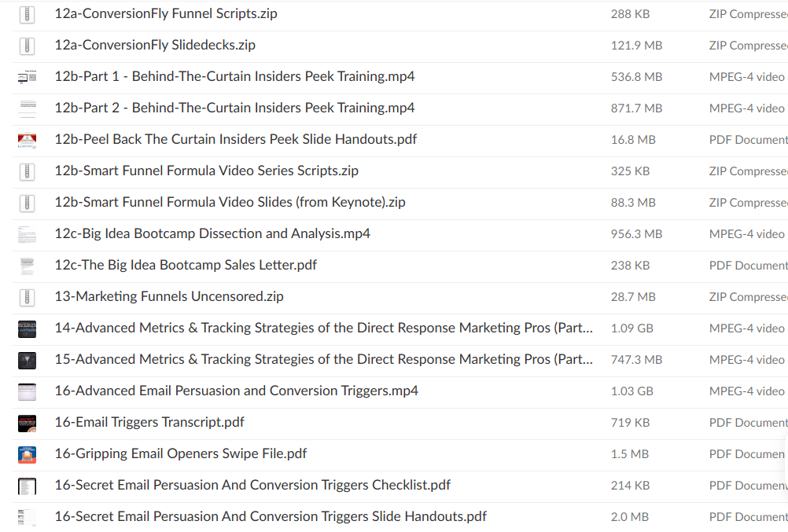Screen dimensions: 788x532
Task: Click the 956.3 MB size of Big Idea Bootcamp video
Action: pyautogui.click(x=636, y=233)
